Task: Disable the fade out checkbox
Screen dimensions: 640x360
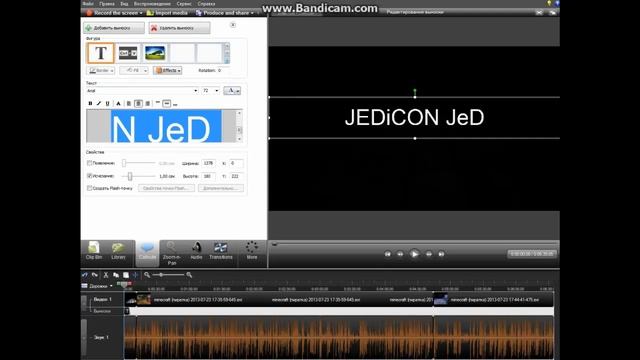Action: 89,176
